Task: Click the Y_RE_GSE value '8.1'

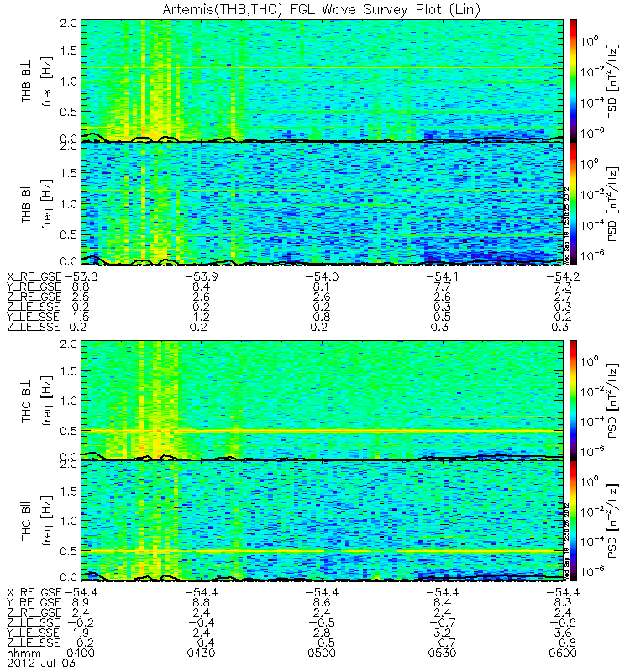Action: click(322, 286)
